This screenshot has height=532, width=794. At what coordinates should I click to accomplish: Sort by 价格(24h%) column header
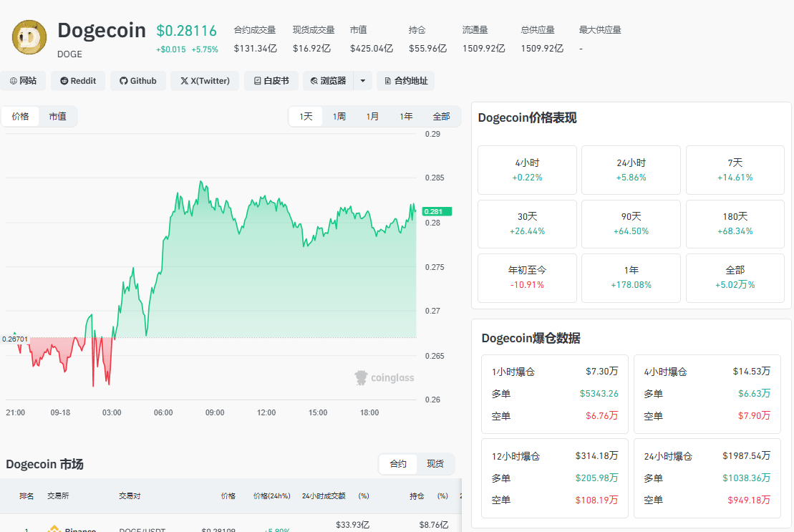pos(272,496)
